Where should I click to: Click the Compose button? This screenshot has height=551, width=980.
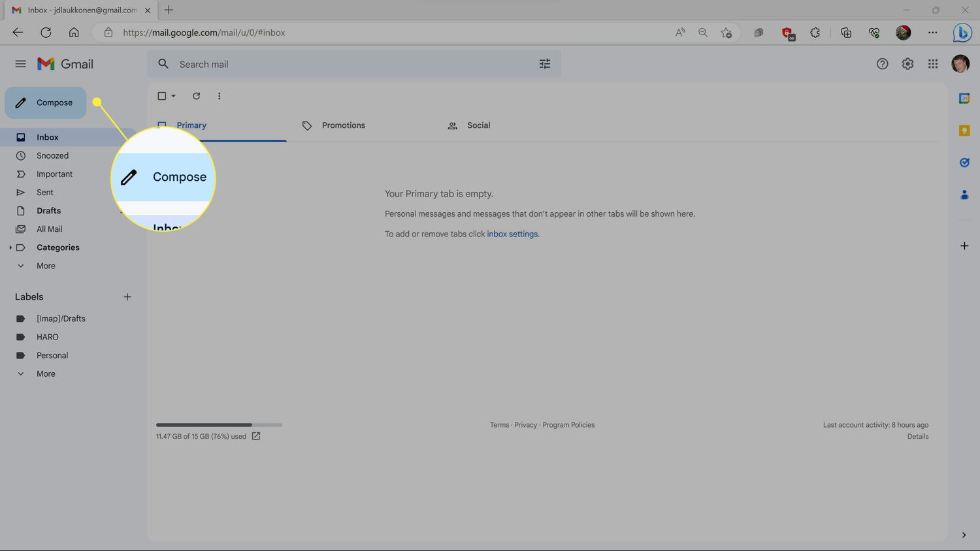[46, 102]
